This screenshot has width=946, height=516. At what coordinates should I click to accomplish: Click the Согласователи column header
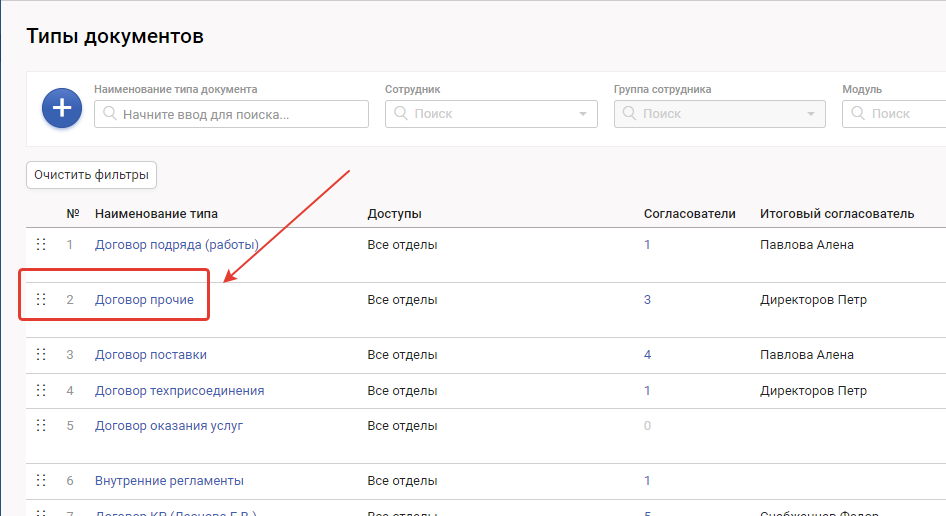689,213
